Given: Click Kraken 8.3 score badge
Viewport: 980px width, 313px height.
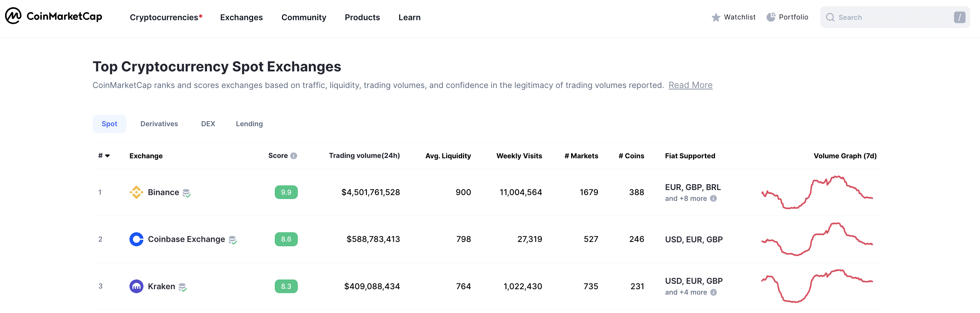Looking at the screenshot, I should 286,286.
